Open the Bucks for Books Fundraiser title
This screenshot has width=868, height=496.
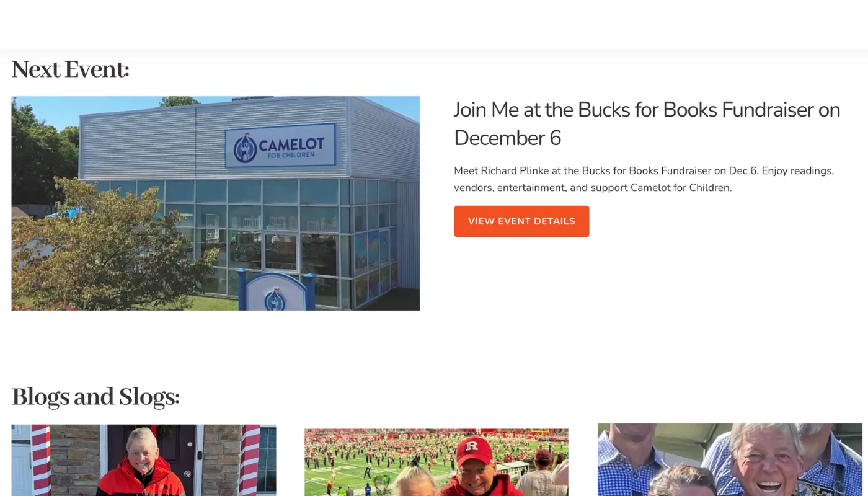pos(647,123)
